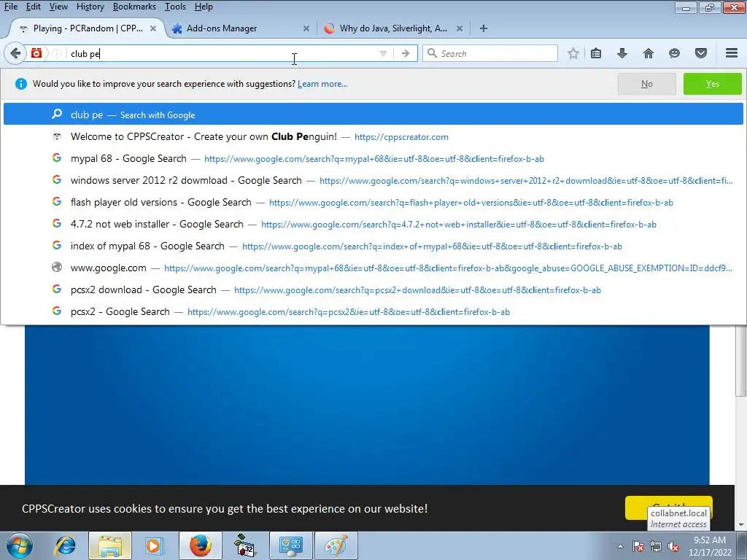Show hidden tray icons arrow

tap(620, 546)
